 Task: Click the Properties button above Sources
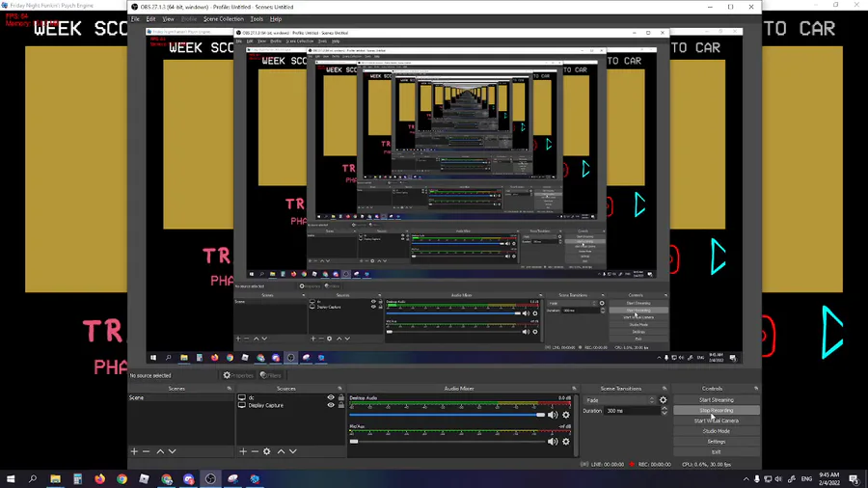(238, 376)
